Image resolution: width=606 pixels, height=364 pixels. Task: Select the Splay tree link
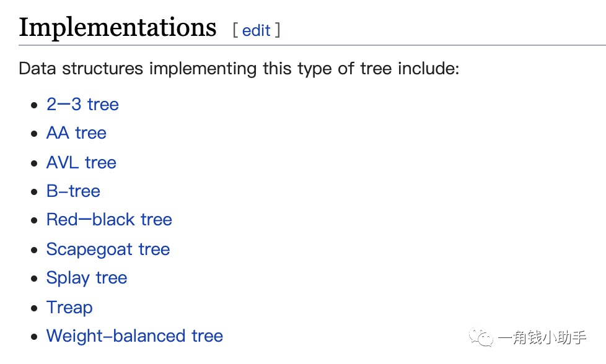tap(87, 278)
